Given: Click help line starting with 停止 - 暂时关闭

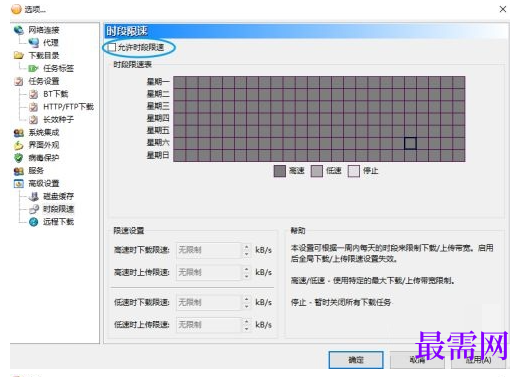Looking at the screenshot, I should [341, 302].
